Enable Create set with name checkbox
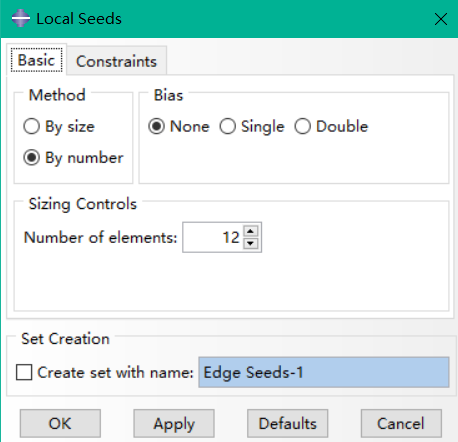Viewport: 458px width, 442px height. click(24, 372)
